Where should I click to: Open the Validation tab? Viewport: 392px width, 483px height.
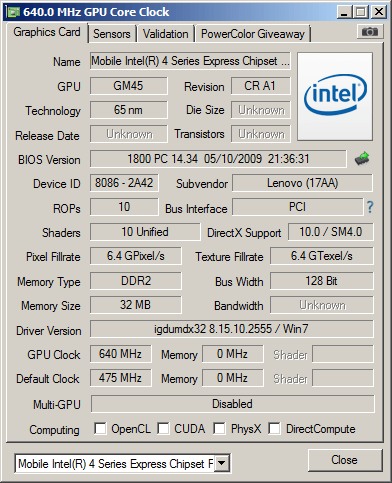pyautogui.click(x=166, y=34)
